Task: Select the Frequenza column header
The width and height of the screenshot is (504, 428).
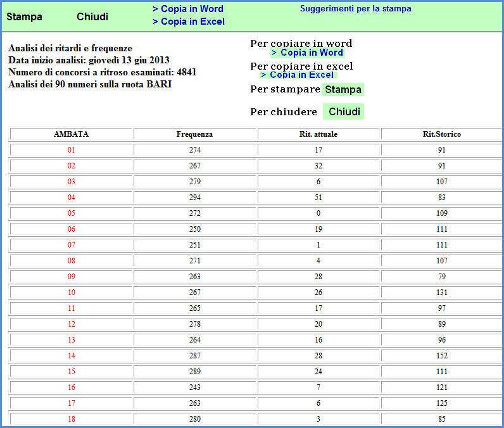Action: [x=194, y=134]
